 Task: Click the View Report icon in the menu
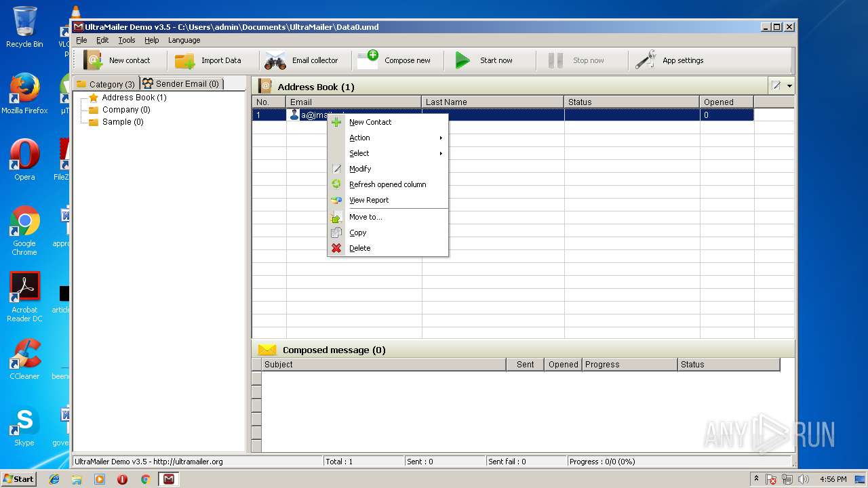(336, 200)
